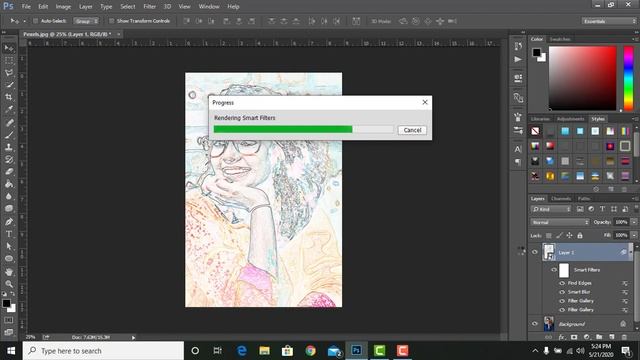Select the Eyedropper tool
The image size is (640, 360).
point(9,109)
